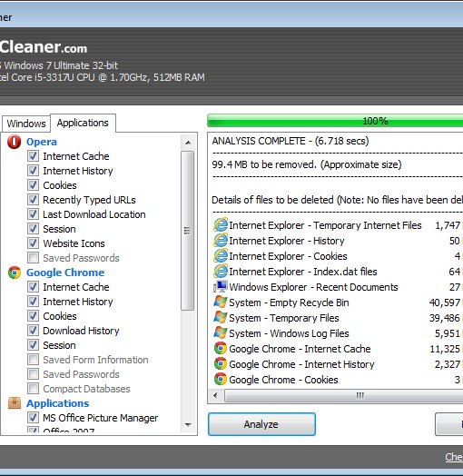Click Windows flag icon beside Empty Recycle Bin
The height and width of the screenshot is (476, 463).
coord(221,302)
